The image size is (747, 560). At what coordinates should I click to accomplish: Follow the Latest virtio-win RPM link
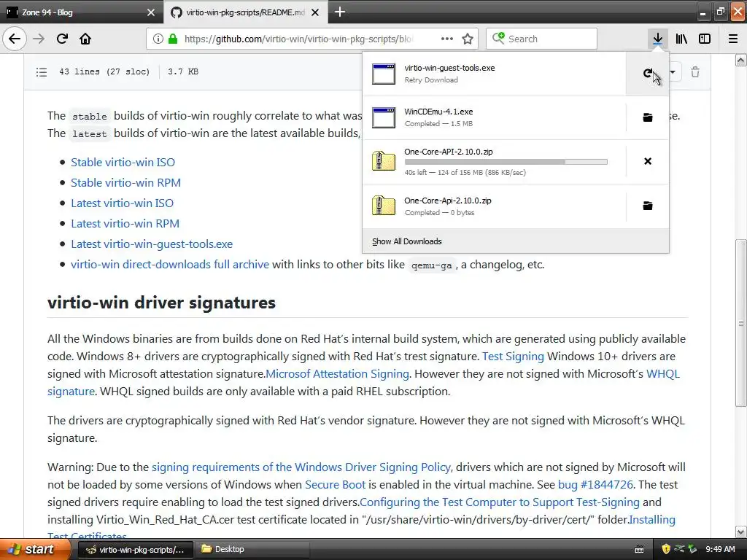tap(125, 224)
